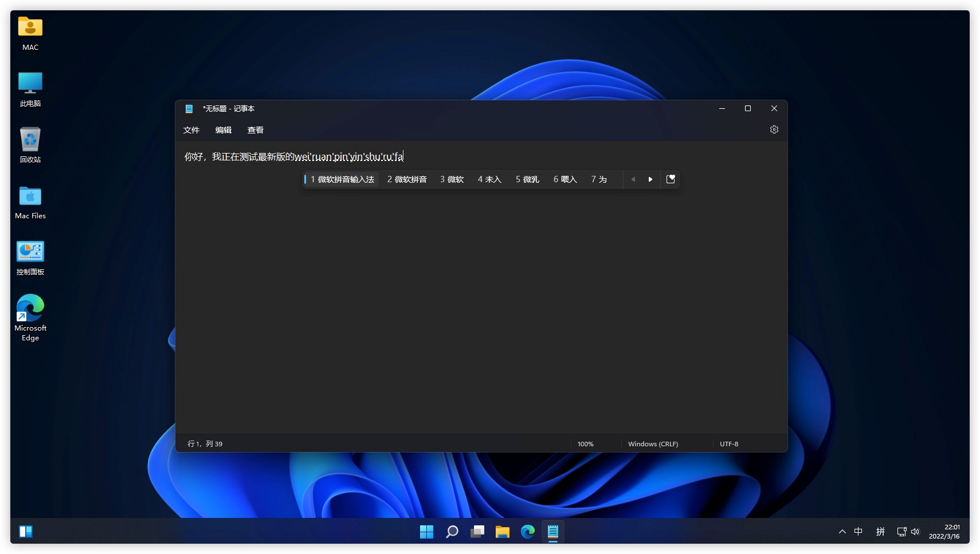
Task: Choose IME candidate 4 未入
Action: tap(489, 179)
